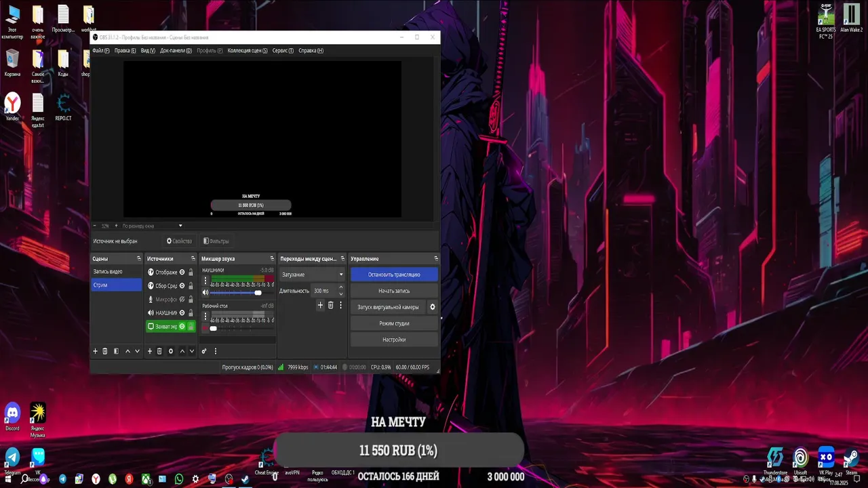Open НАУШНИКИ channel three-dot options
868x488 pixels.
point(205,280)
